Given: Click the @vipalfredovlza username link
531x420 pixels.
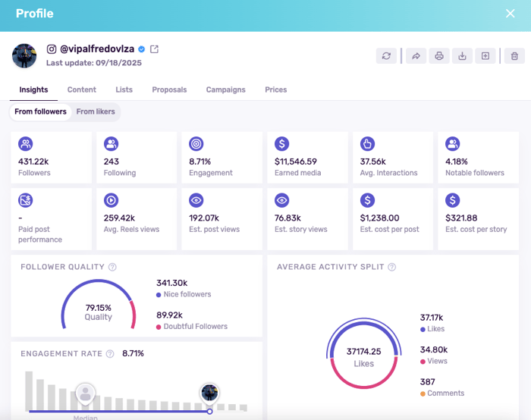Looking at the screenshot, I should pyautogui.click(x=96, y=49).
